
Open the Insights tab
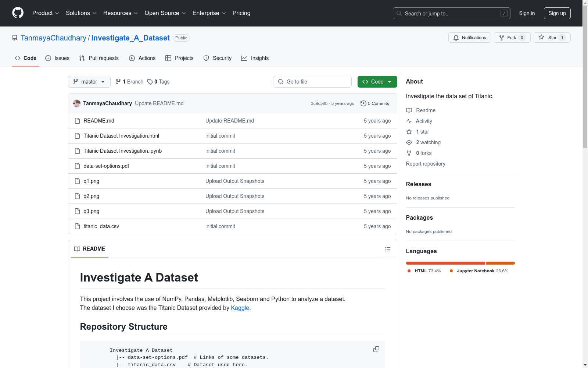point(255,58)
